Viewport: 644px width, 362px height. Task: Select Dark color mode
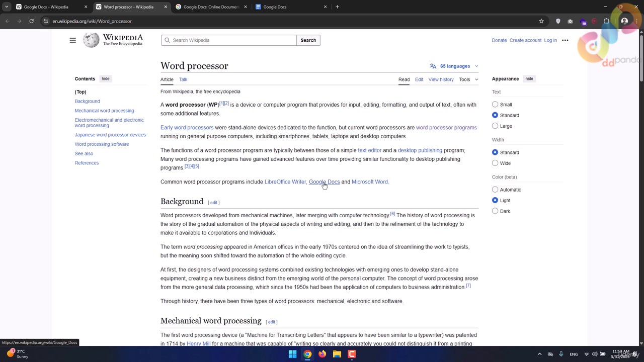[x=495, y=211]
